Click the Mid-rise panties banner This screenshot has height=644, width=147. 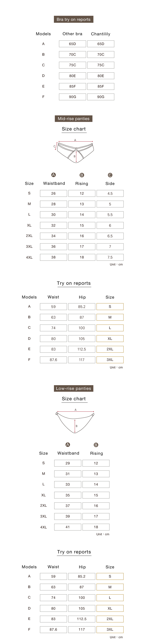point(73,119)
